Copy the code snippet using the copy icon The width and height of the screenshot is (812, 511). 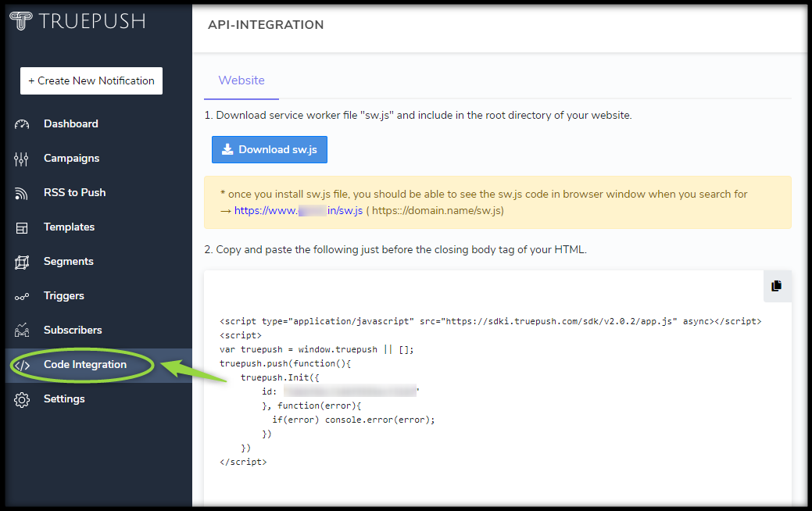tap(776, 286)
